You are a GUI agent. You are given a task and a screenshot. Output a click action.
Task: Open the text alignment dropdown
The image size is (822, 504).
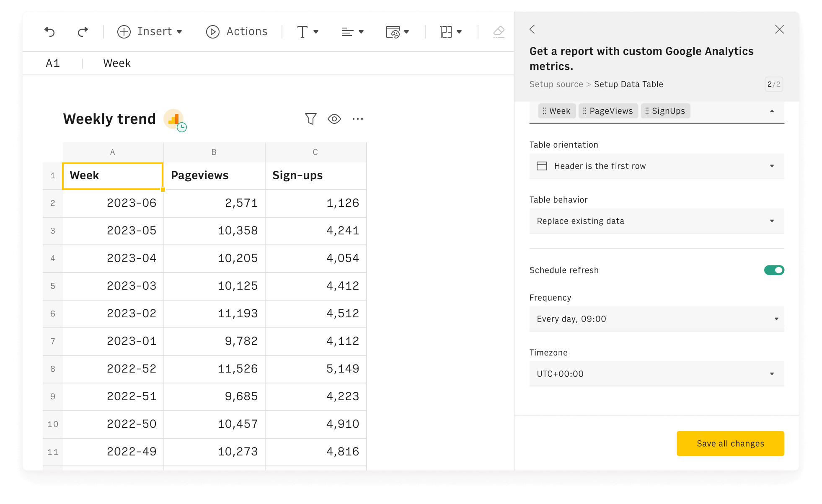pyautogui.click(x=352, y=31)
